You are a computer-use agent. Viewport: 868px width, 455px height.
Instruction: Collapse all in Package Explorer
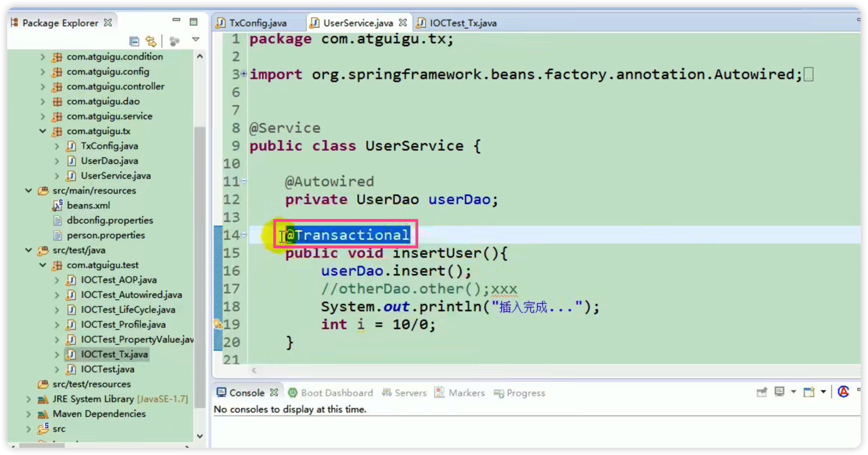click(134, 41)
